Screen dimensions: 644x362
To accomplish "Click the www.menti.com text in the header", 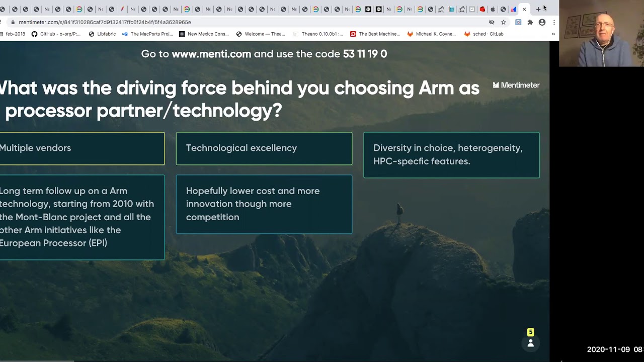I will (x=211, y=54).
